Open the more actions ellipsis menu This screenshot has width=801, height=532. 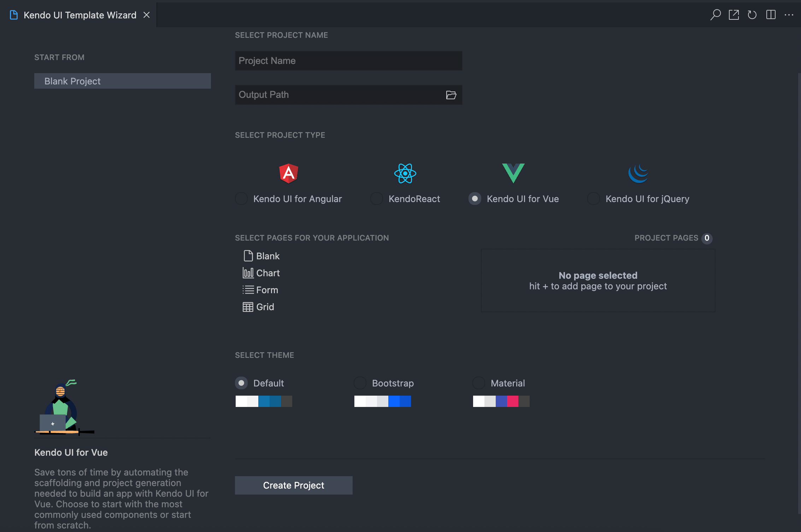(x=789, y=14)
